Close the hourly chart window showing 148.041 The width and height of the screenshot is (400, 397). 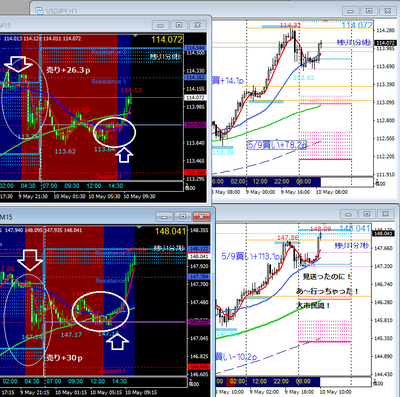tap(385, 214)
